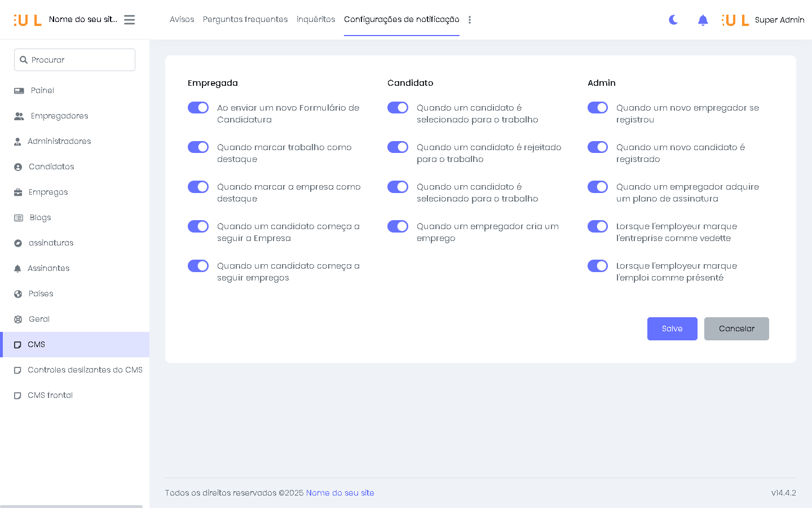Select the Empregos briefcase icon
Viewport: 812px width, 508px height.
tap(18, 192)
